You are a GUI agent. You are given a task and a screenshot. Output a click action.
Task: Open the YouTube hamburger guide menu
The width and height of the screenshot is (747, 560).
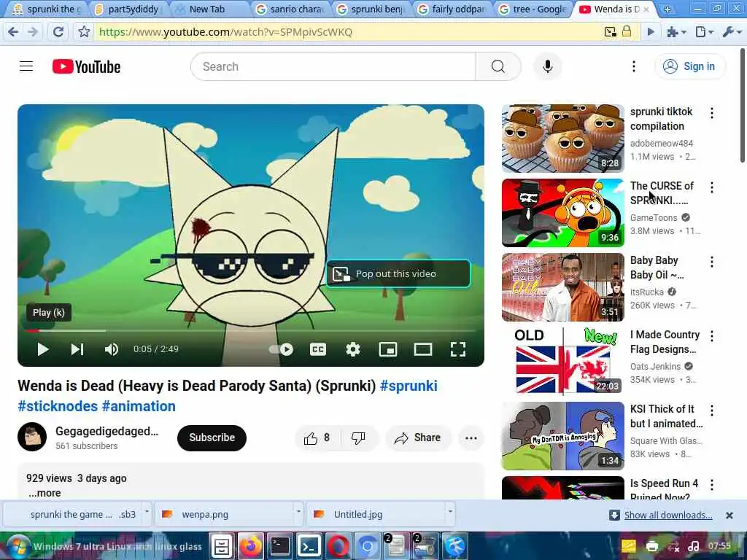tap(26, 66)
